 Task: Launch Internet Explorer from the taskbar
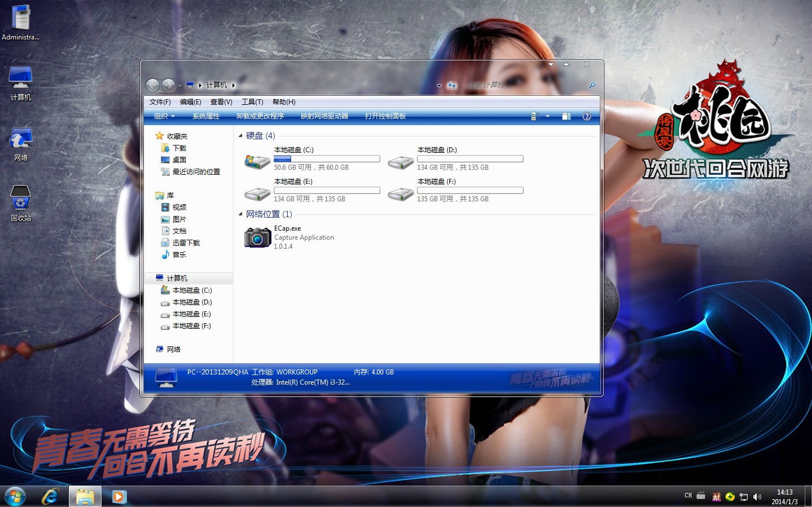pyautogui.click(x=50, y=497)
